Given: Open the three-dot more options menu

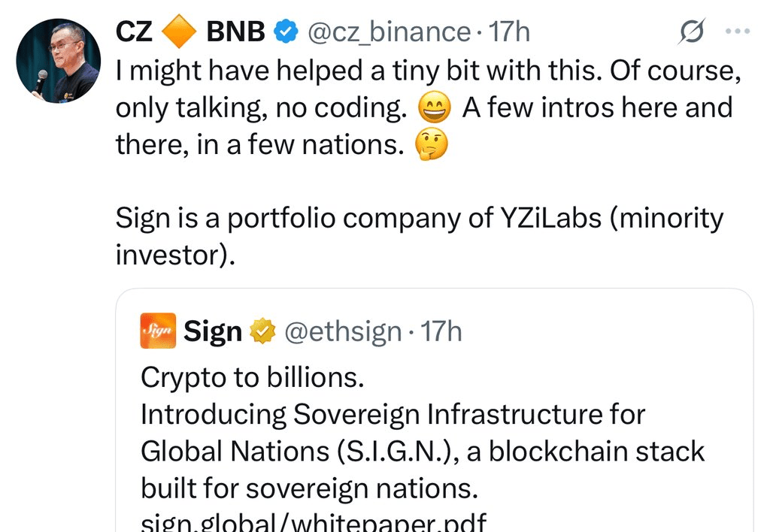Looking at the screenshot, I should click(x=738, y=31).
